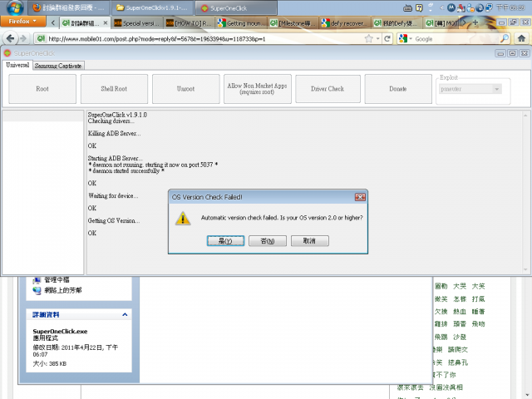Click the Google search input box
The width and height of the screenshot is (532, 399).
(456, 39)
